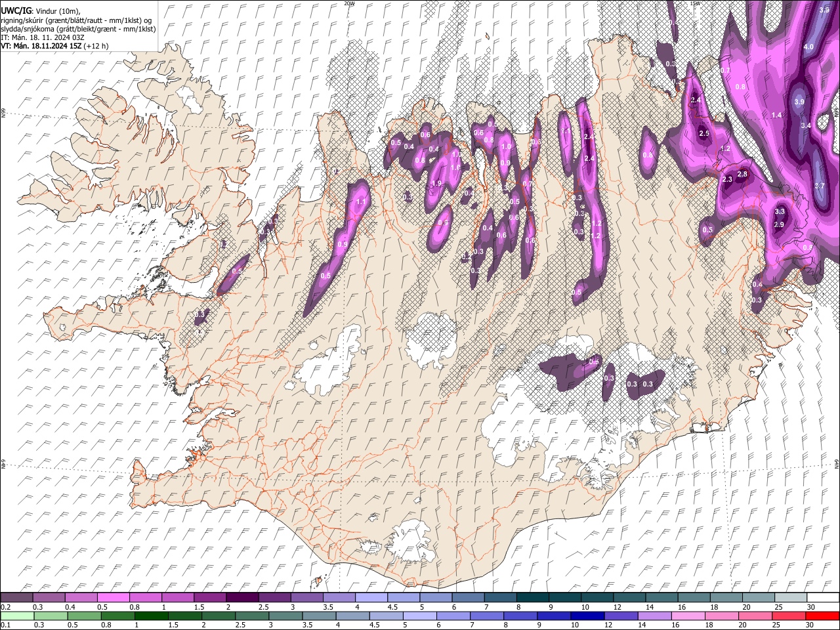Click the '3.7' snowfall value on the map

819,186
